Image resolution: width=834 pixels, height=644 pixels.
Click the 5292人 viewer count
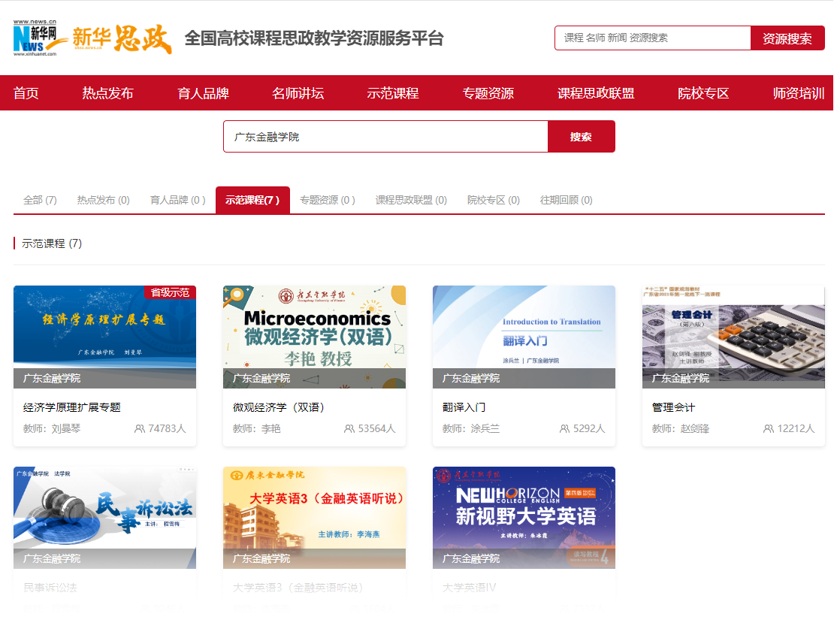589,428
